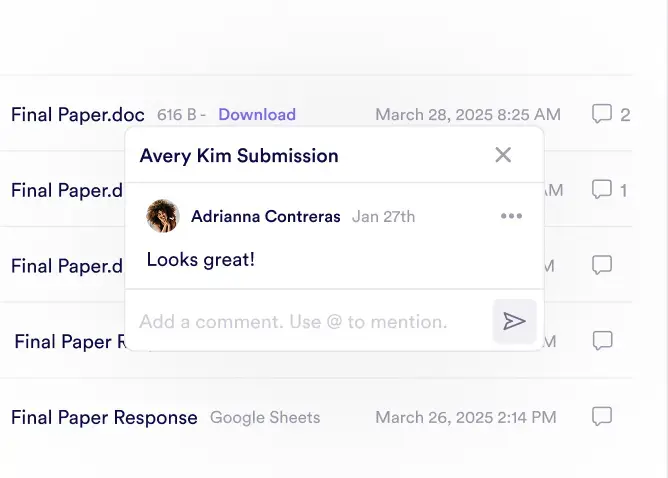Click Adrianna Contreras's profile avatar
668x478 pixels.
click(x=163, y=216)
